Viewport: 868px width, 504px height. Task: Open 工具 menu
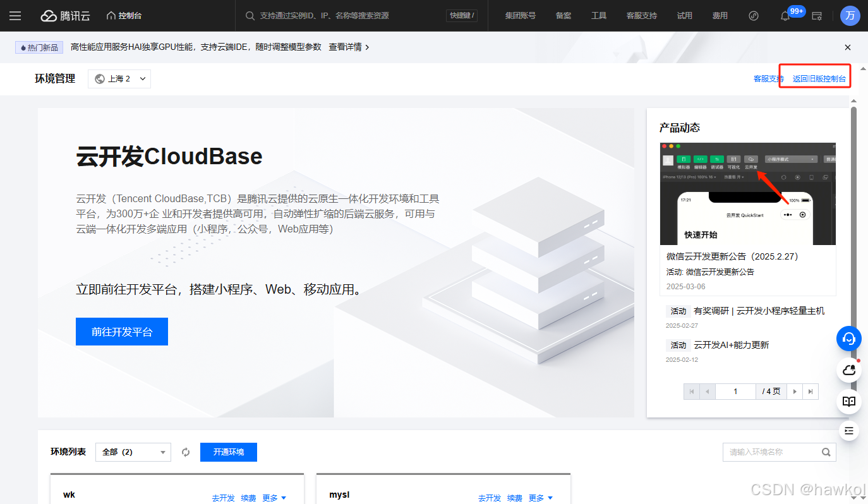coord(599,16)
